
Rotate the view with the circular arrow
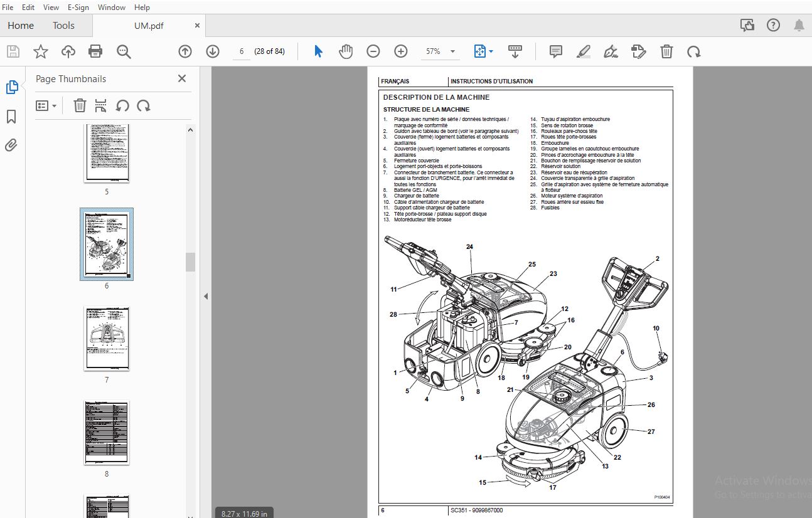[693, 52]
